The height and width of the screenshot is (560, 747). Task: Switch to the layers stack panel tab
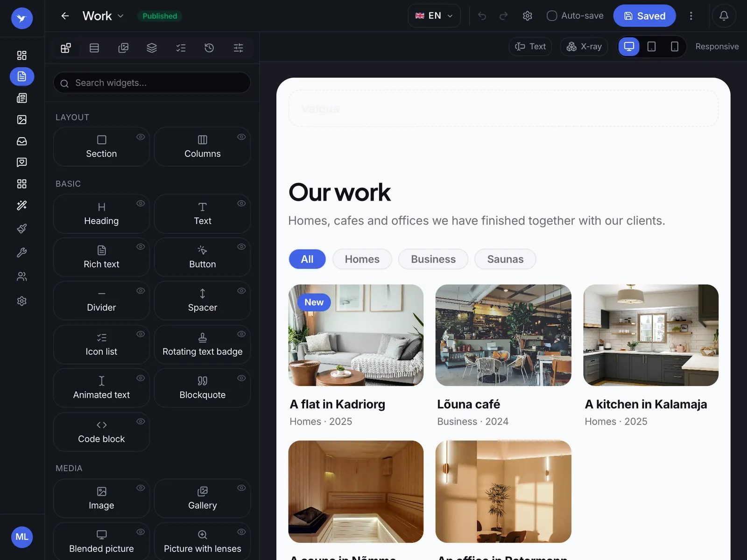pyautogui.click(x=152, y=48)
